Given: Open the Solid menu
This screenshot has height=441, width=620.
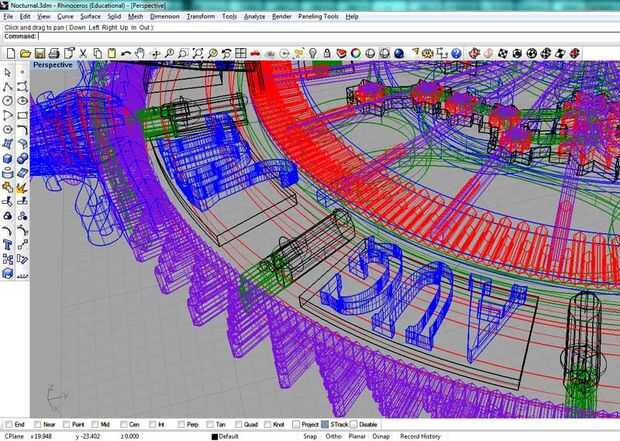Looking at the screenshot, I should click(114, 17).
